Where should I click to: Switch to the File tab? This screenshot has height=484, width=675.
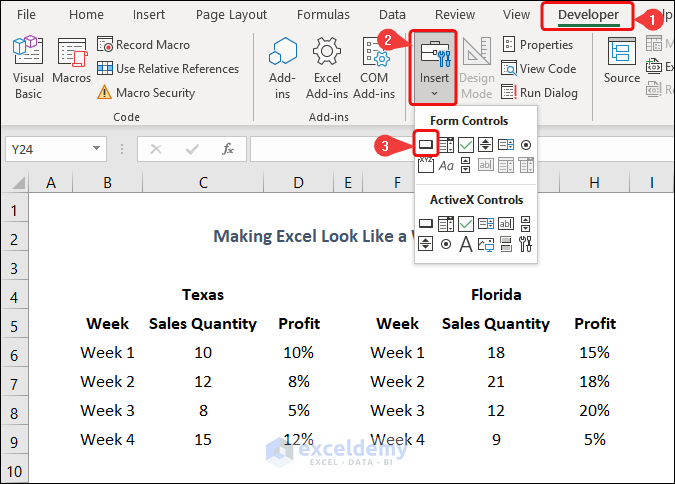(26, 15)
